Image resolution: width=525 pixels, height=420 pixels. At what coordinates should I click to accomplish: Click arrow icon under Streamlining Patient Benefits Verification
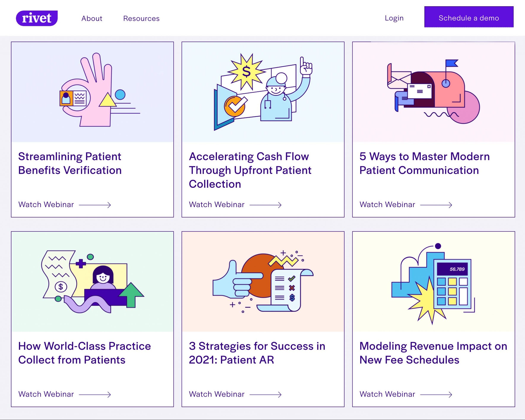(x=95, y=205)
